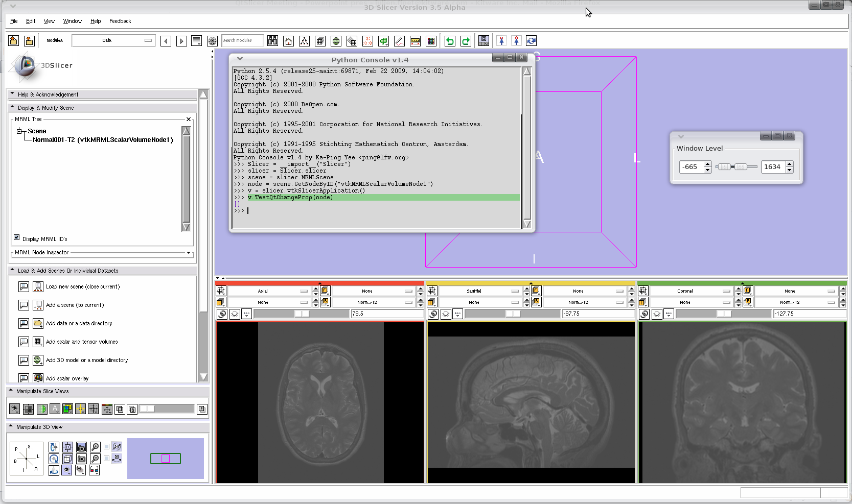Viewport: 852px width, 504px height.
Task: Open the Modules dropdown showing Data
Action: [113, 40]
